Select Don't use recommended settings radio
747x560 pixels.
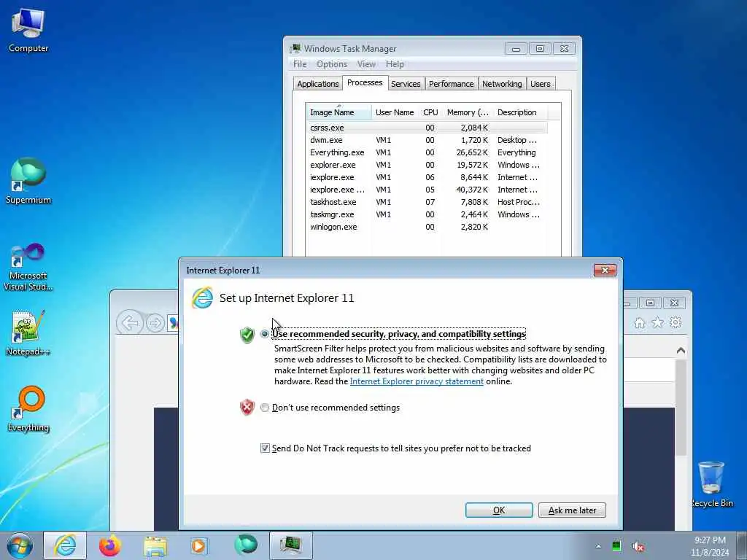click(265, 408)
